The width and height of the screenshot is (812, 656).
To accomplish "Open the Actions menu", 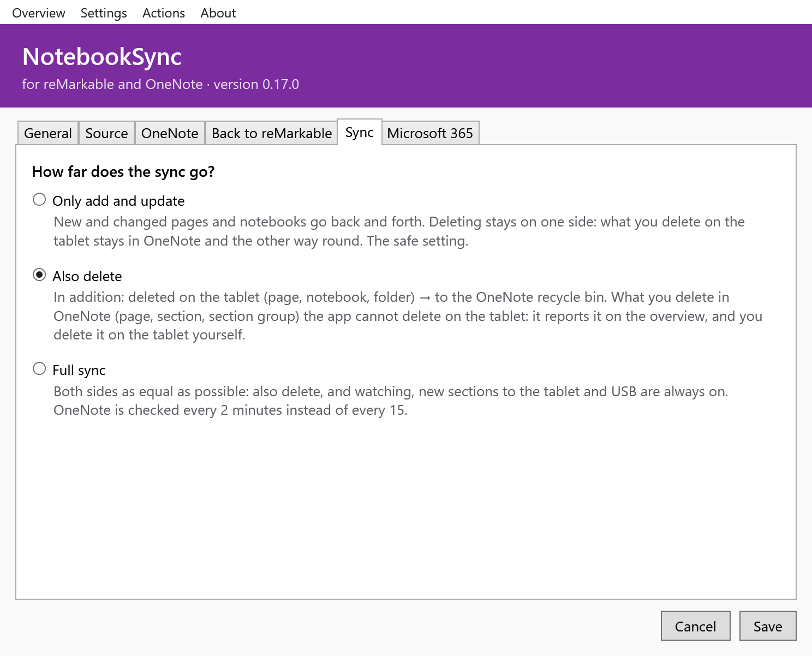I will pos(164,13).
